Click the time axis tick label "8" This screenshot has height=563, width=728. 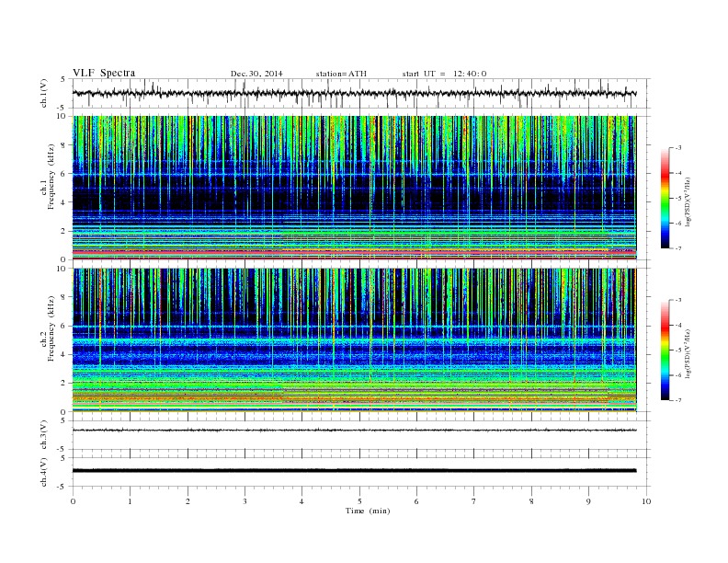[531, 501]
